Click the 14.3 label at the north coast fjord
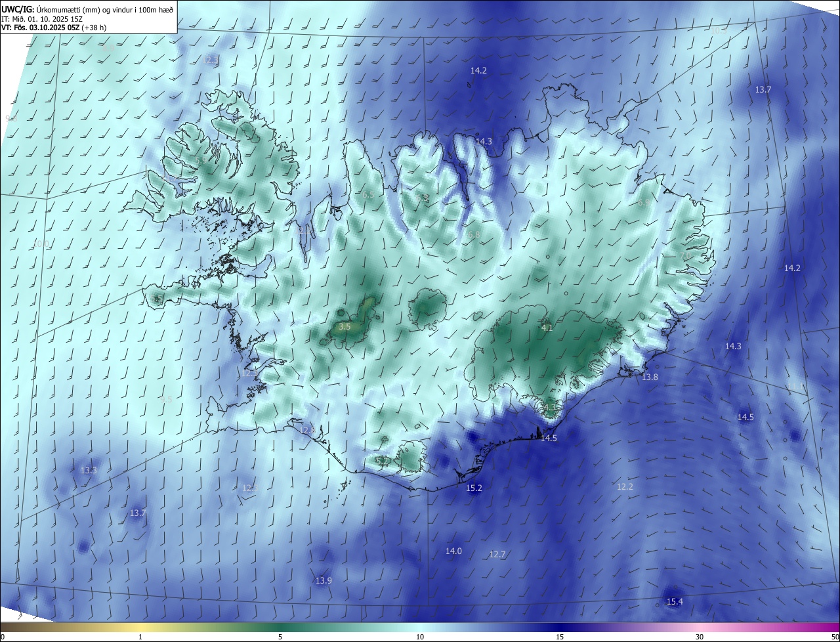This screenshot has width=840, height=642. point(484,141)
